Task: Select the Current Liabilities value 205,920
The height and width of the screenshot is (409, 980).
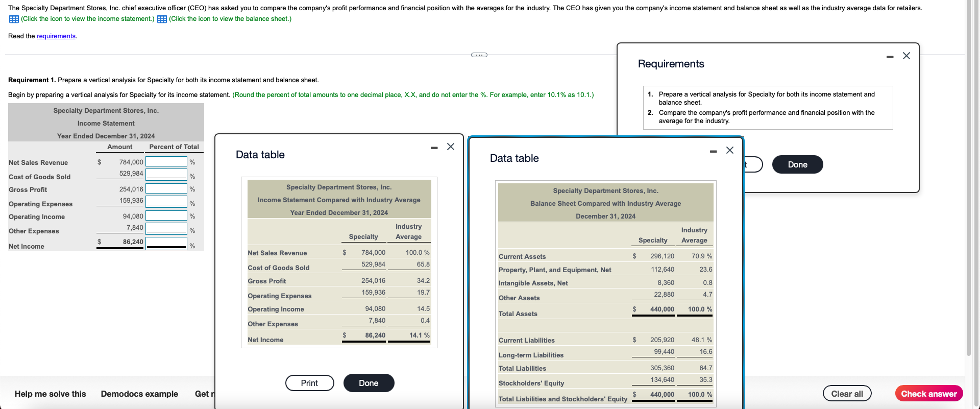Action: click(662, 340)
